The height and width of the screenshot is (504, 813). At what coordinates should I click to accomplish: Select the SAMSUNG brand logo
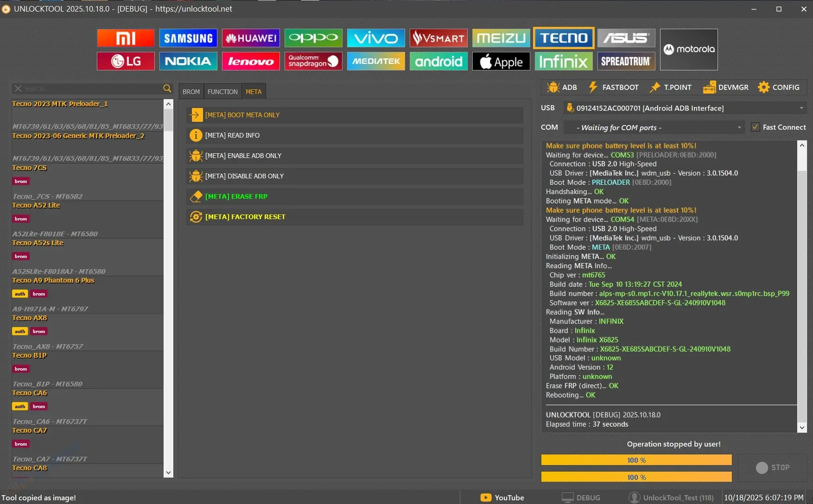(x=188, y=38)
